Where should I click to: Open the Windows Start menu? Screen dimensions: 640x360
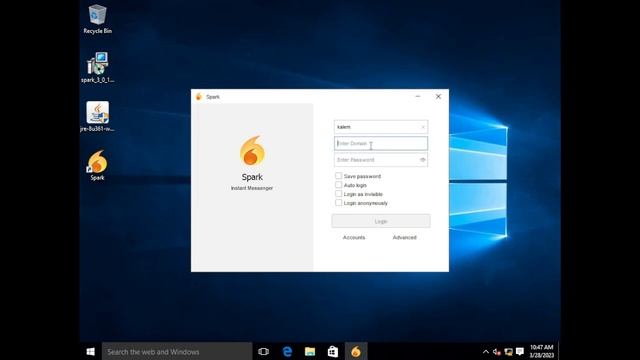click(91, 351)
